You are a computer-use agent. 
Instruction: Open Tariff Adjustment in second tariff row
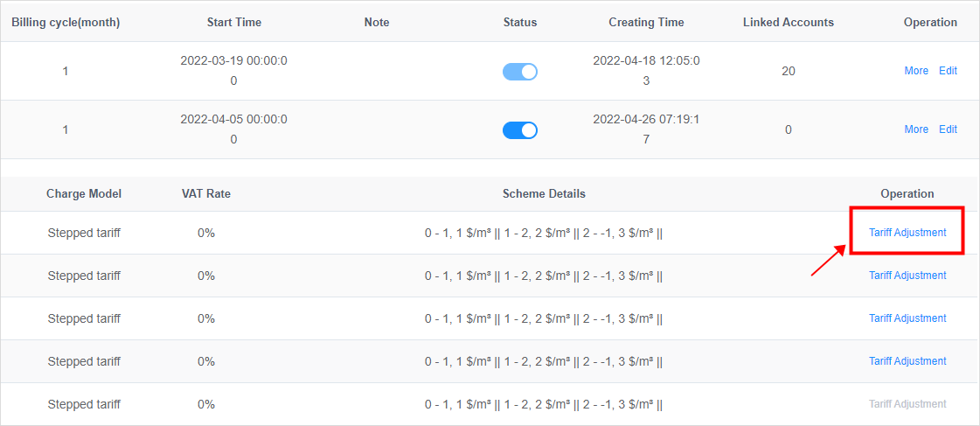click(x=907, y=276)
